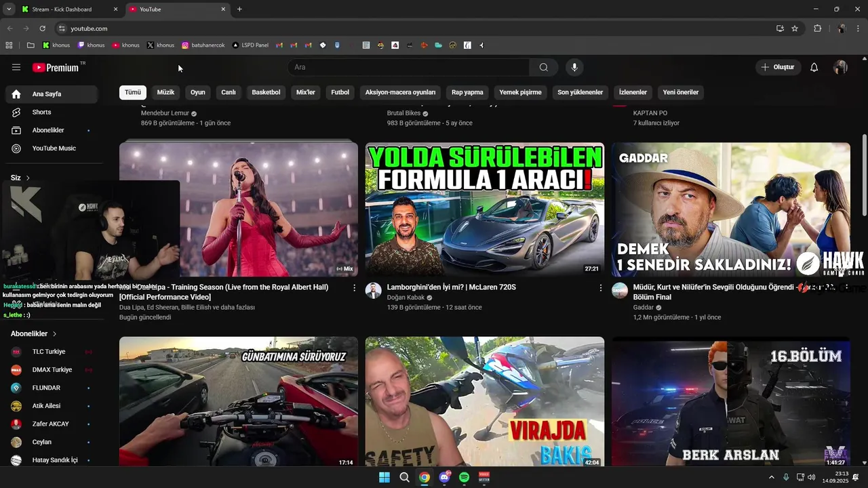
Task: Click the search magnifier button
Action: [544, 67]
